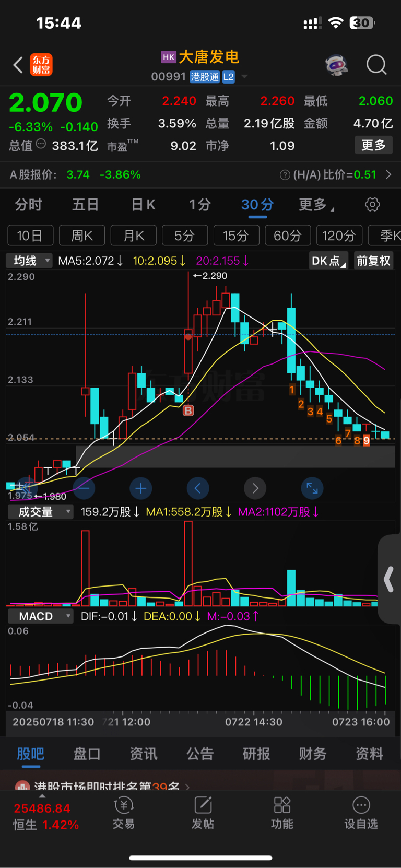The width and height of the screenshot is (401, 868).
Task: Move chart left with arrow button
Action: [198, 488]
